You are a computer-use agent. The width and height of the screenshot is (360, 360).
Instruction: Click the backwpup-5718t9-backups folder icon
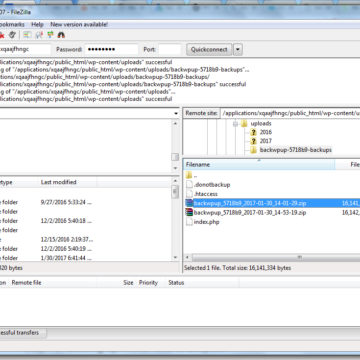(253, 150)
